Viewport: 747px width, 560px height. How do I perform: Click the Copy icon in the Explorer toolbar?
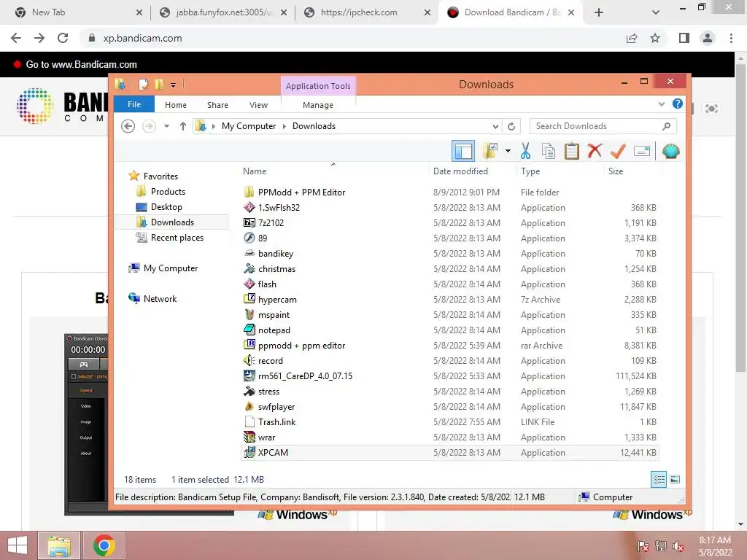(x=549, y=152)
